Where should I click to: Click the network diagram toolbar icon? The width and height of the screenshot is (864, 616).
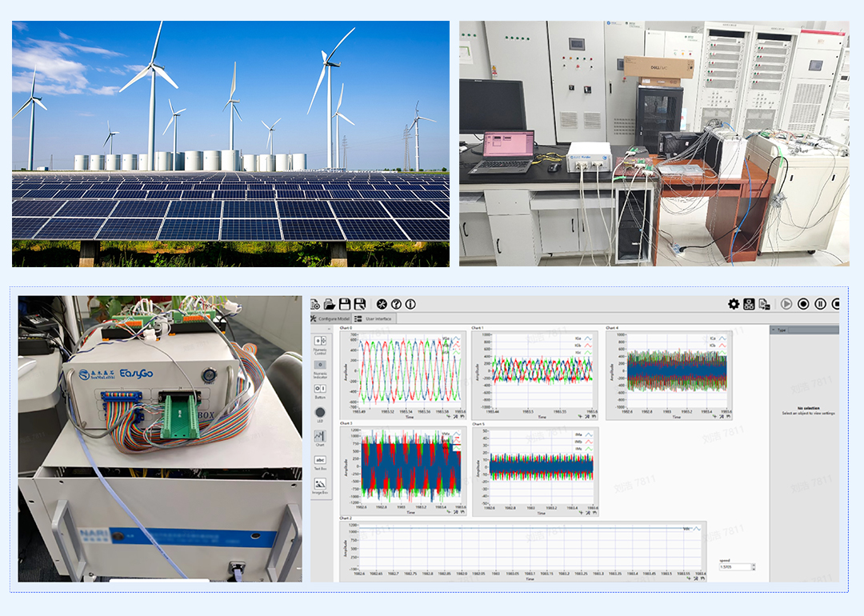[x=749, y=304]
